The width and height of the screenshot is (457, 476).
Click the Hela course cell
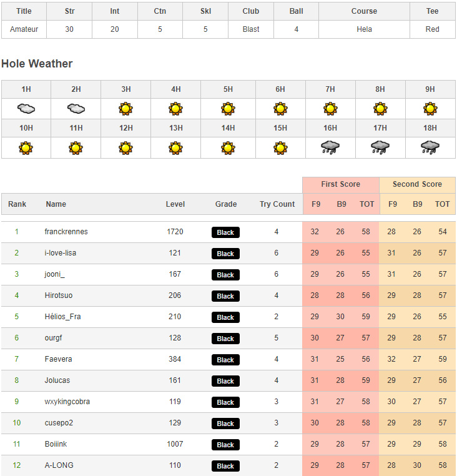pos(364,29)
